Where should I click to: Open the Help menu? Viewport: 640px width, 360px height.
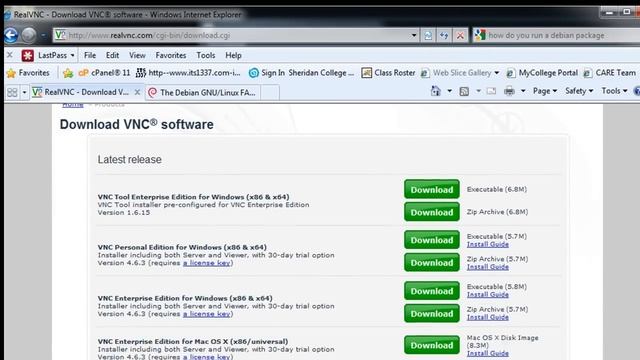pos(233,55)
